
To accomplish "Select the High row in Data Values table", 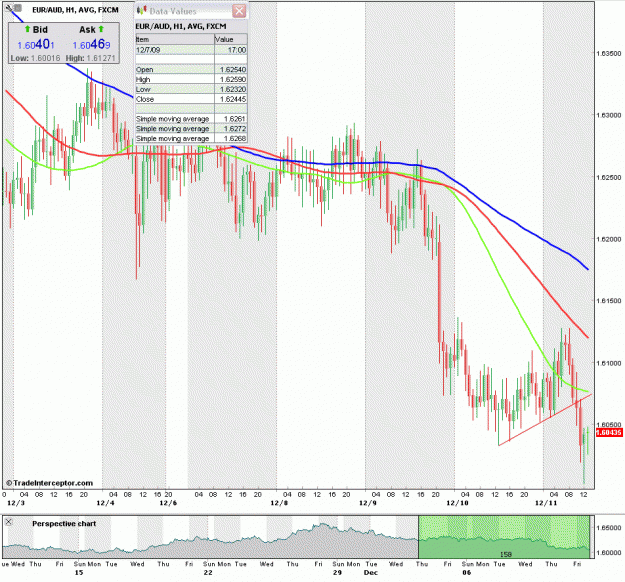I will [x=191, y=79].
